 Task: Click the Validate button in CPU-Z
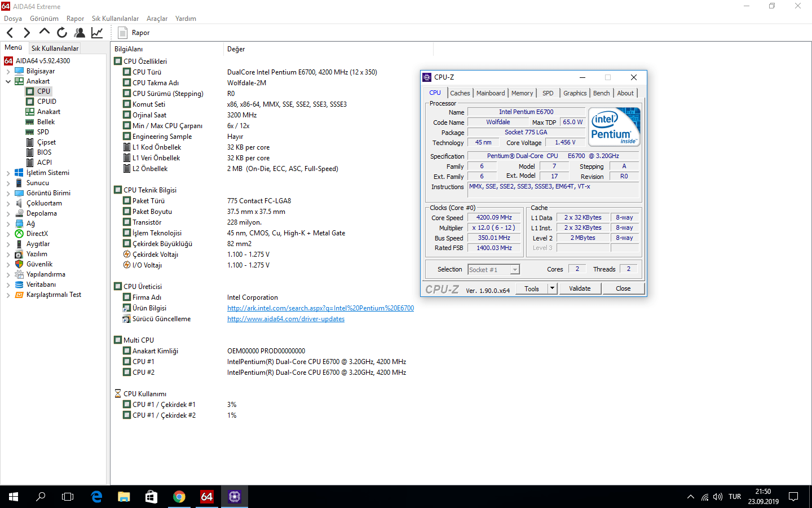click(580, 288)
